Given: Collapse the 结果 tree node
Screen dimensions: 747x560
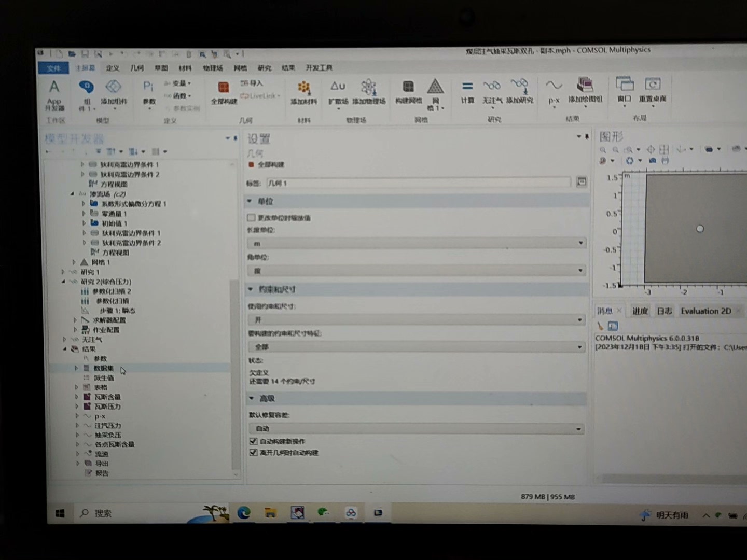Looking at the screenshot, I should pos(65,349).
